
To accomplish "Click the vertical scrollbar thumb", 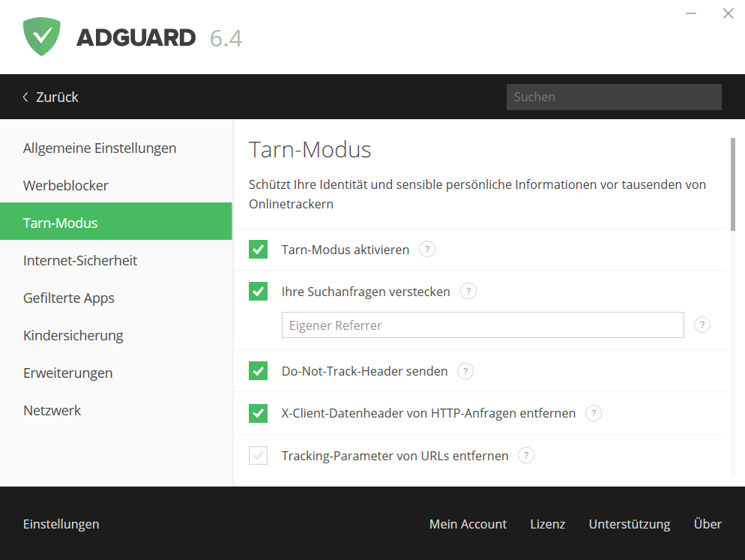I will click(733, 184).
